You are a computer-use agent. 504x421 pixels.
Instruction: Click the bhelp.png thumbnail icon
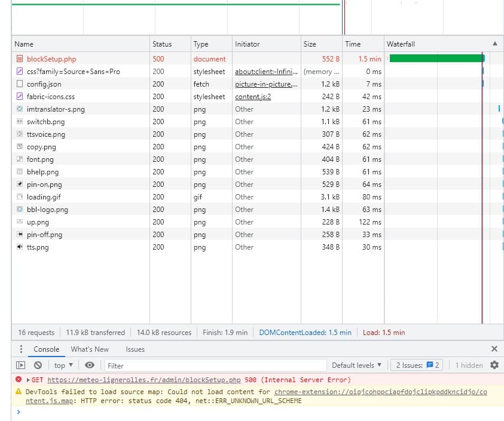[x=20, y=171]
